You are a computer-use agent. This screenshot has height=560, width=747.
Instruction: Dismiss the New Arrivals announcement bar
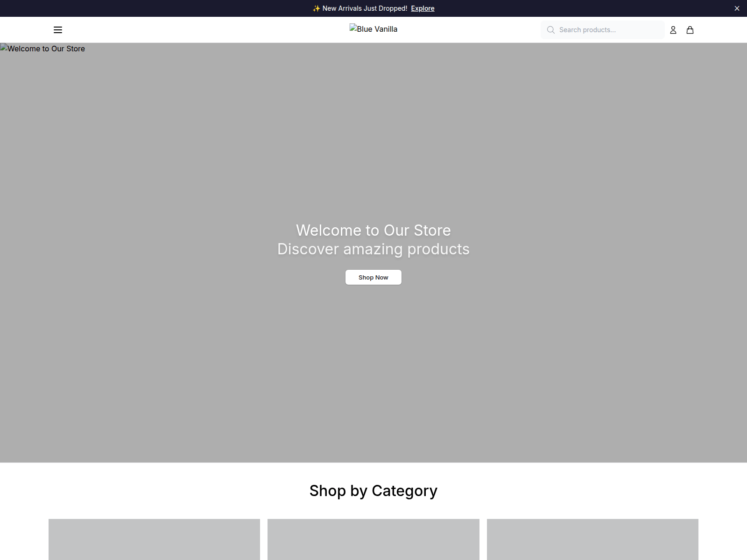click(x=737, y=8)
